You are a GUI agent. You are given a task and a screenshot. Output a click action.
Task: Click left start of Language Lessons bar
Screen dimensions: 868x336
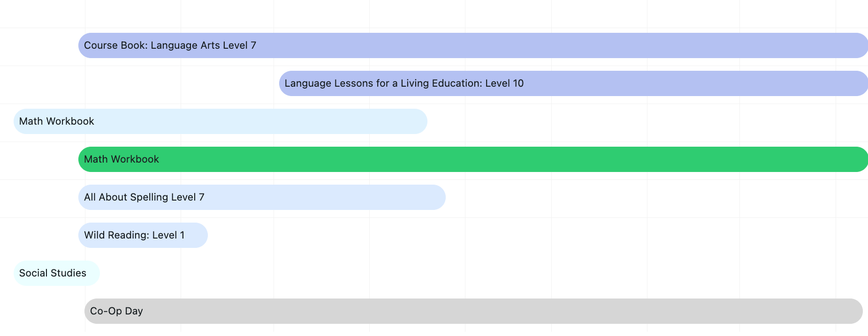click(x=283, y=83)
